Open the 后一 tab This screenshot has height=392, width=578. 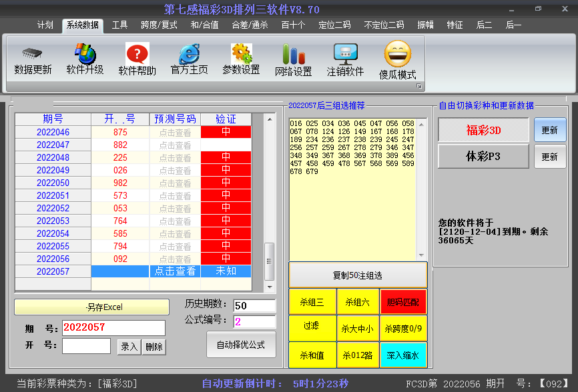point(513,25)
